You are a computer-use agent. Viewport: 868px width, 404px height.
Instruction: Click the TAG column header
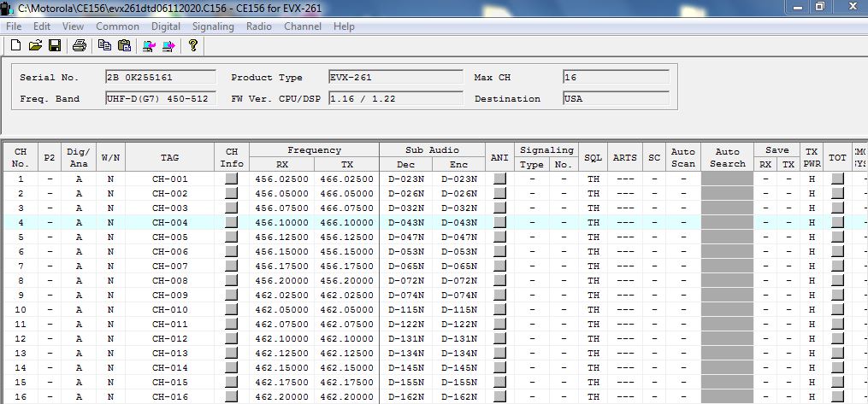(170, 157)
